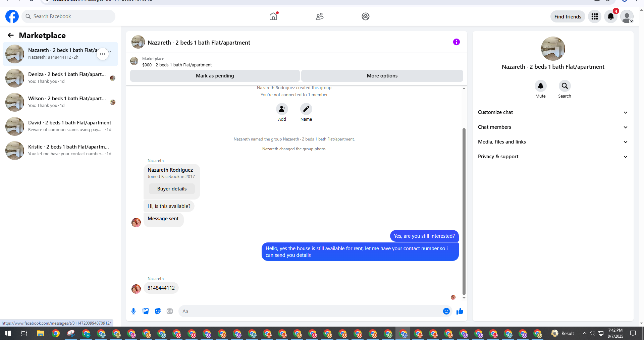
Task: Choose a sticker icon
Action: point(158,311)
